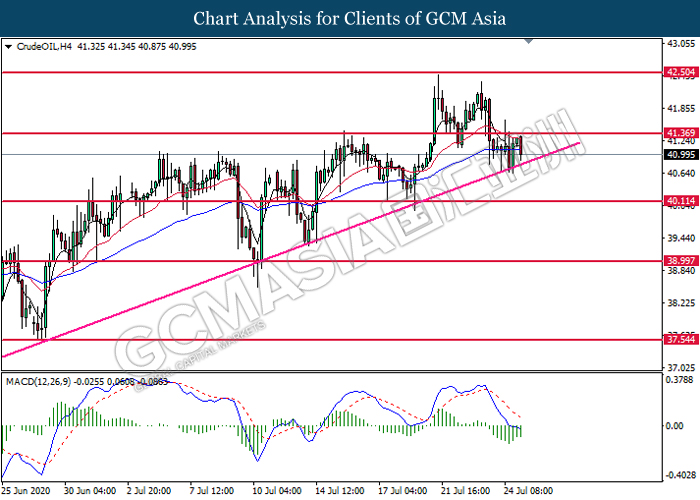The image size is (700, 500).
Task: Click the 10 Jul 04:00 time label
Action: click(x=277, y=491)
